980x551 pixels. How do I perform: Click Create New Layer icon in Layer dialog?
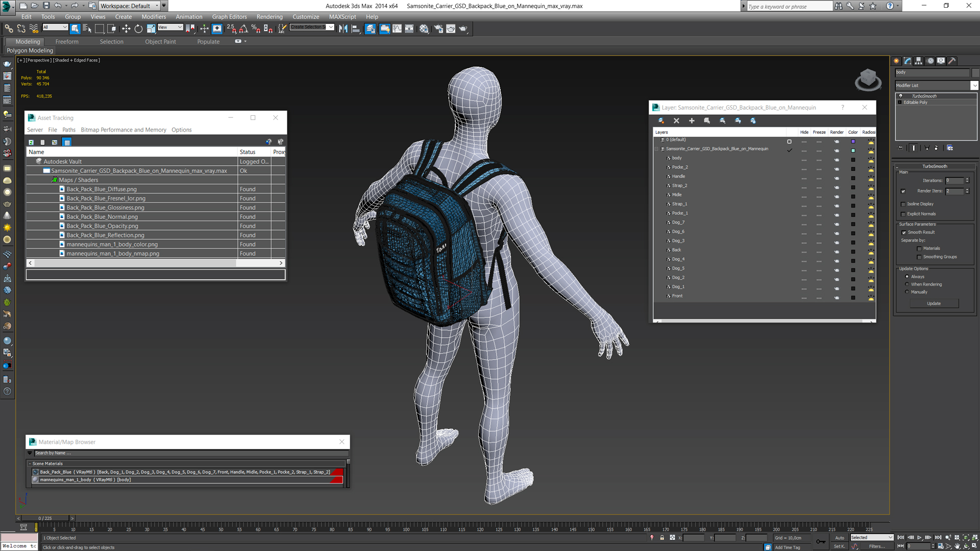[x=661, y=121]
